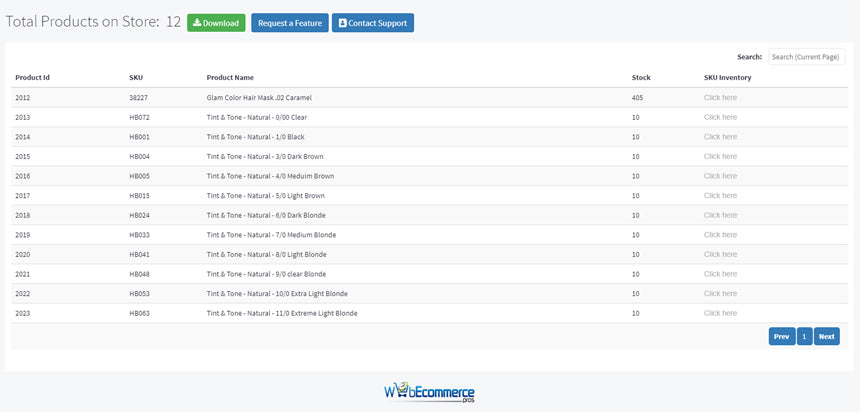860x412 pixels.
Task: Select Tint & Tone 11/0 Extreme Light Blonde
Action: pyautogui.click(x=282, y=313)
